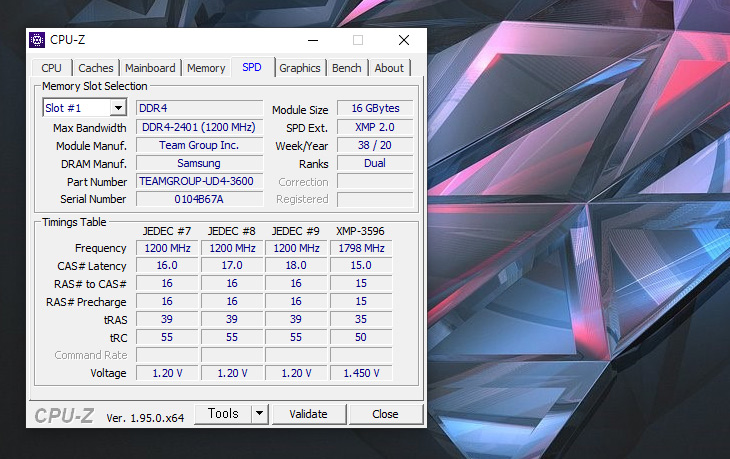Click XMP frequency value 1798 MHz

coord(361,248)
